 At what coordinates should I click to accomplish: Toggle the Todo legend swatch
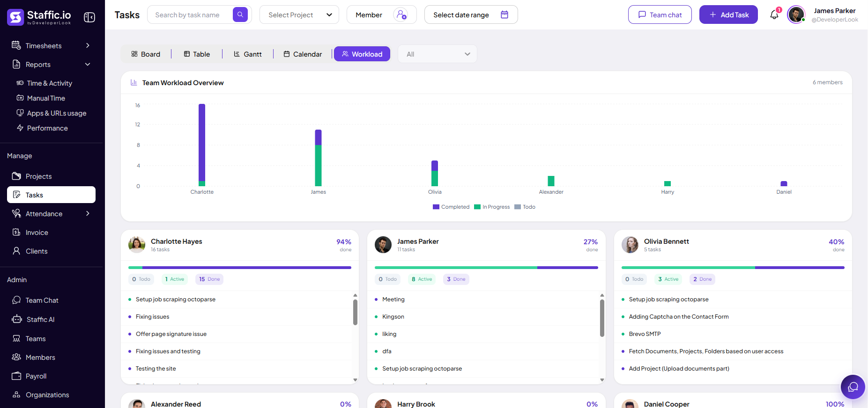pyautogui.click(x=518, y=207)
